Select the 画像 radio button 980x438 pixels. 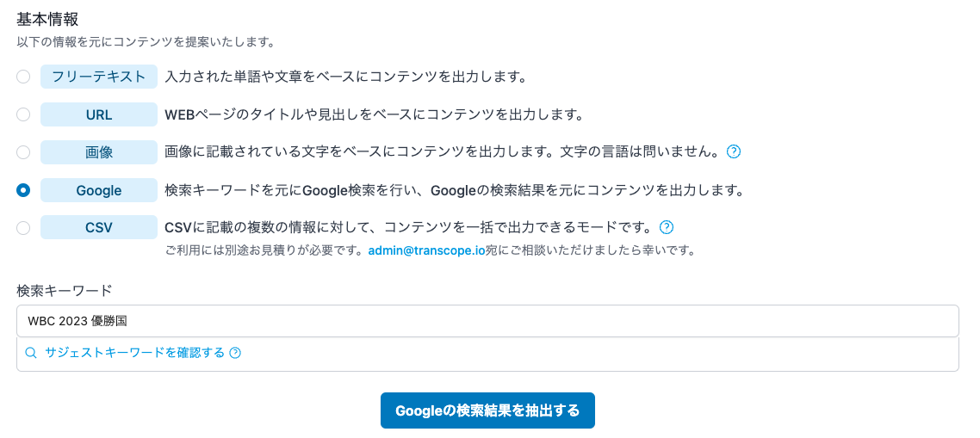pos(23,152)
